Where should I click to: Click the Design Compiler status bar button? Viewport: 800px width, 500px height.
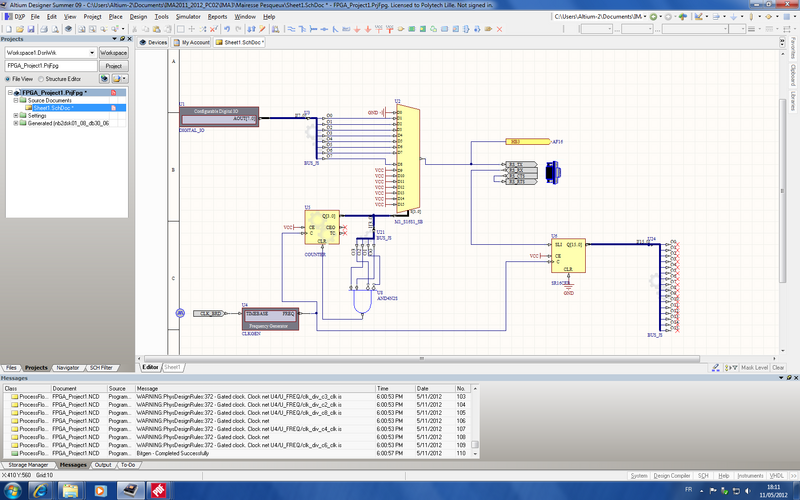click(x=672, y=474)
